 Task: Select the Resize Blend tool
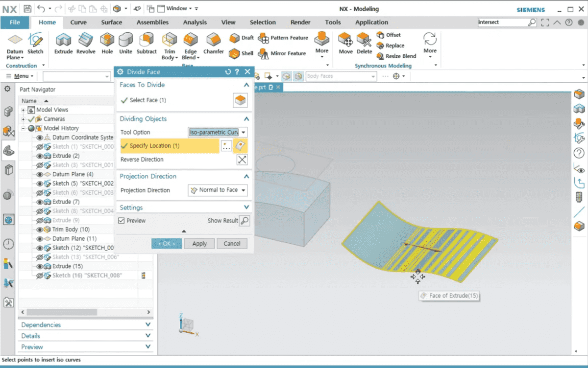396,56
